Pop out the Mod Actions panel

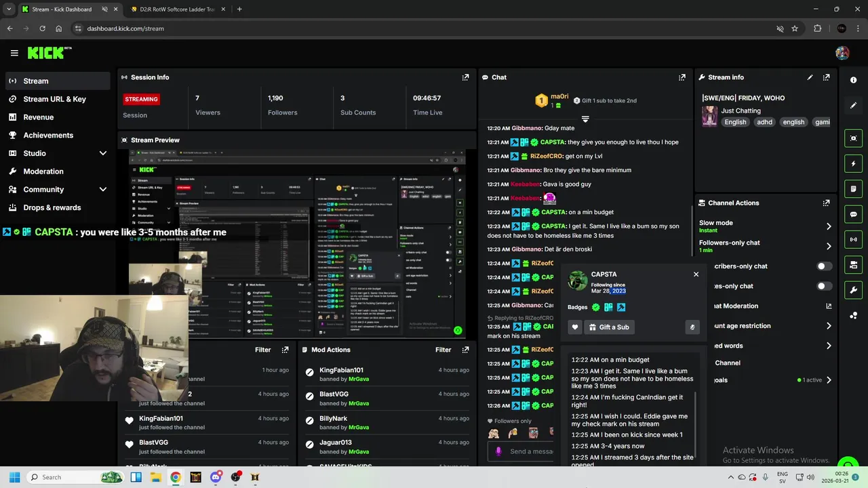coord(465,350)
